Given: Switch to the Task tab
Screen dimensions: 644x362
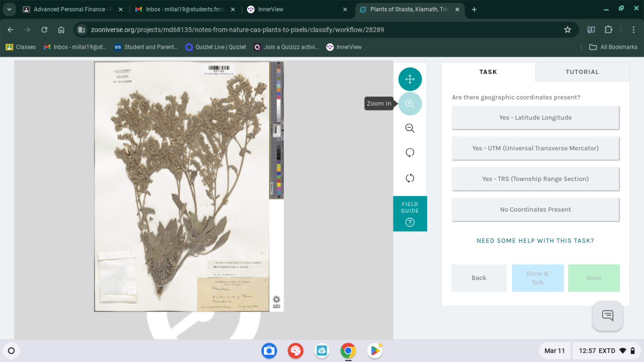Looking at the screenshot, I should point(488,72).
